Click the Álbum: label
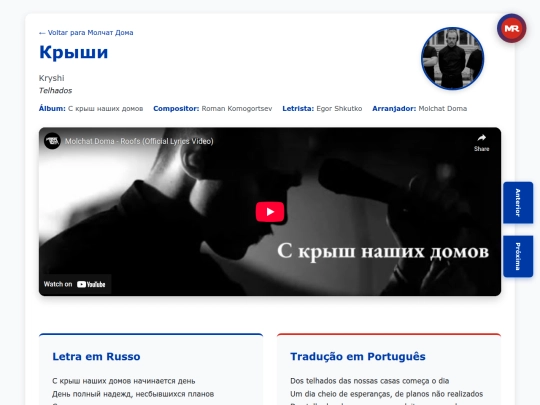Viewport: 540px width, 405px height. tap(52, 109)
